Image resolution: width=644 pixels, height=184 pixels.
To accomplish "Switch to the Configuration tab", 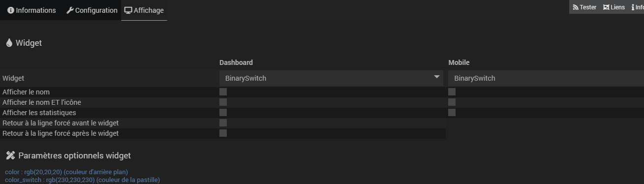I will point(92,10).
